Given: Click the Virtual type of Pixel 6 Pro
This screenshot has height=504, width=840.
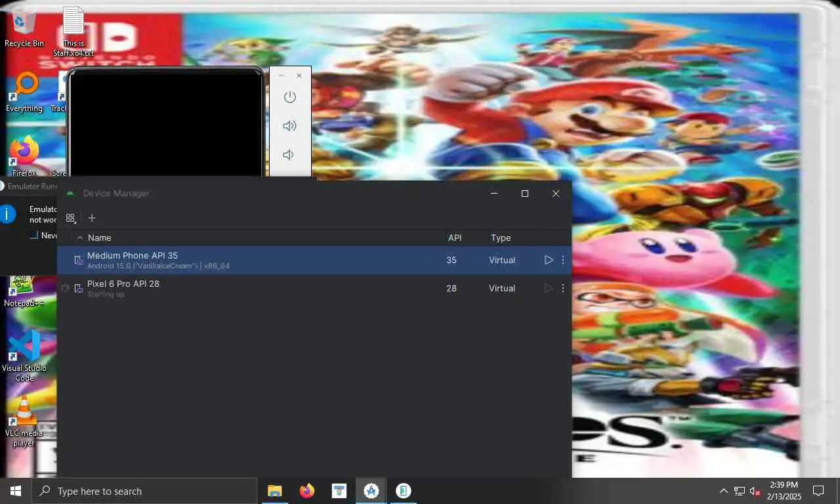Looking at the screenshot, I should click(502, 288).
